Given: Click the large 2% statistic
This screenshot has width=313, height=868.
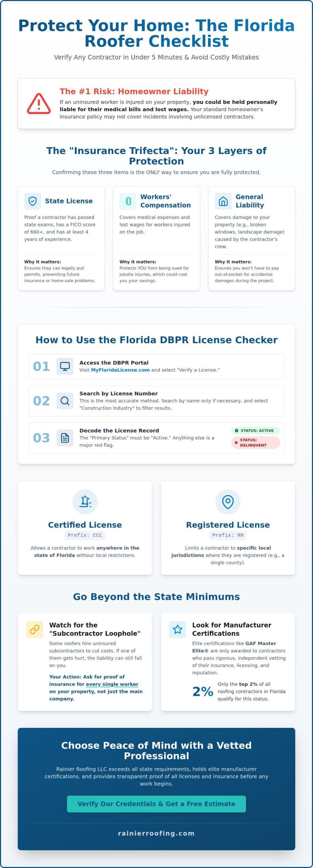Looking at the screenshot, I should (x=203, y=691).
